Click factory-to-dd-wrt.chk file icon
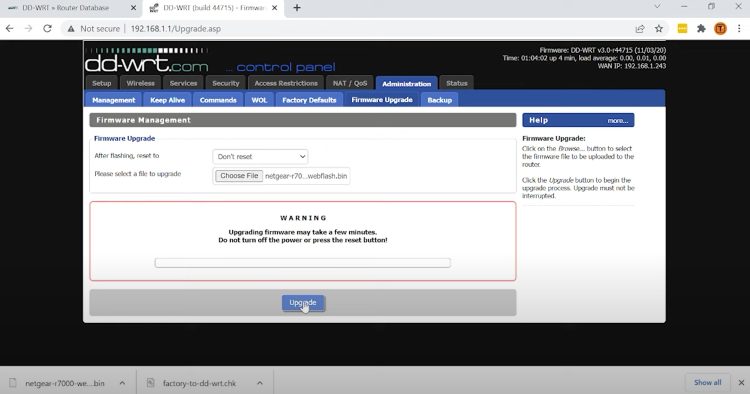The width and height of the screenshot is (750, 394). [x=150, y=383]
